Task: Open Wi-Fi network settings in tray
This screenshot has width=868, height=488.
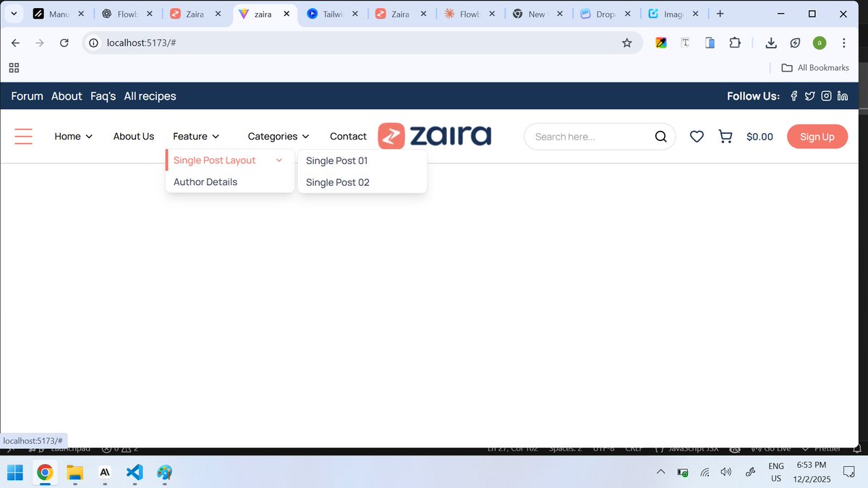Action: 705,472
